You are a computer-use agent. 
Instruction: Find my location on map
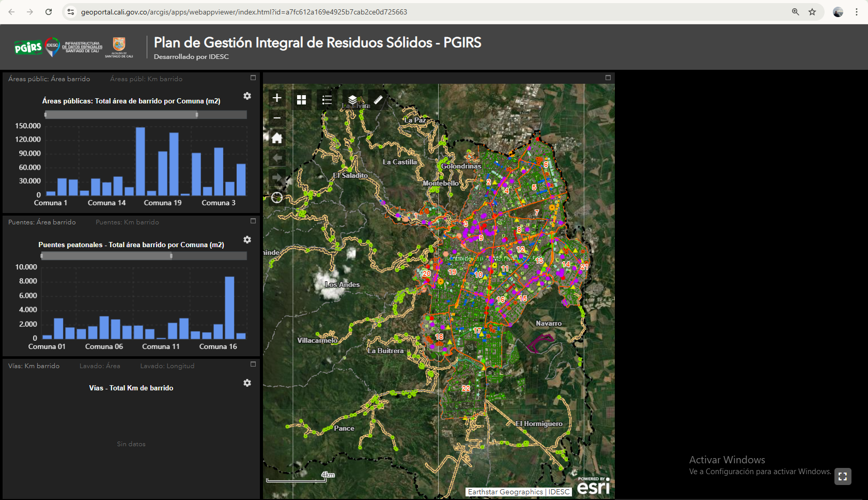[x=277, y=198]
